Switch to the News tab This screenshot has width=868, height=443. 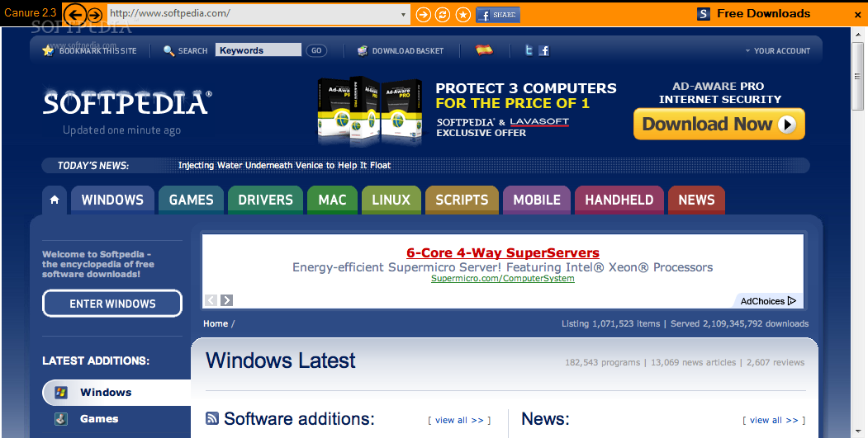coord(696,200)
